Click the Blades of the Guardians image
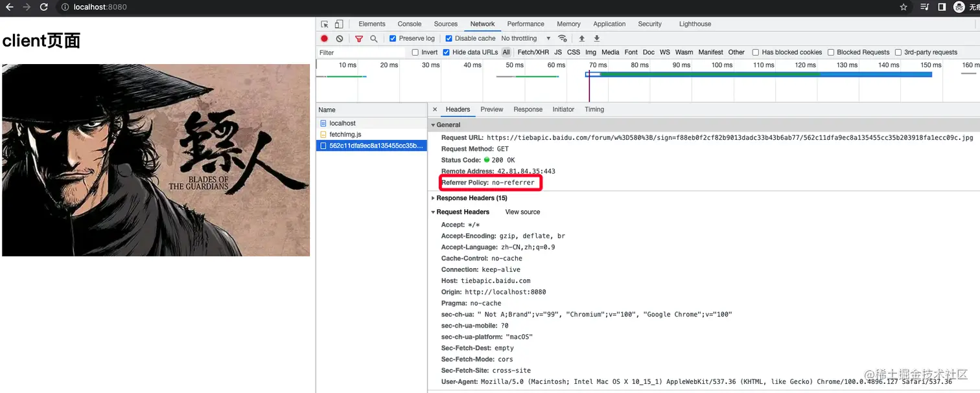 point(156,160)
